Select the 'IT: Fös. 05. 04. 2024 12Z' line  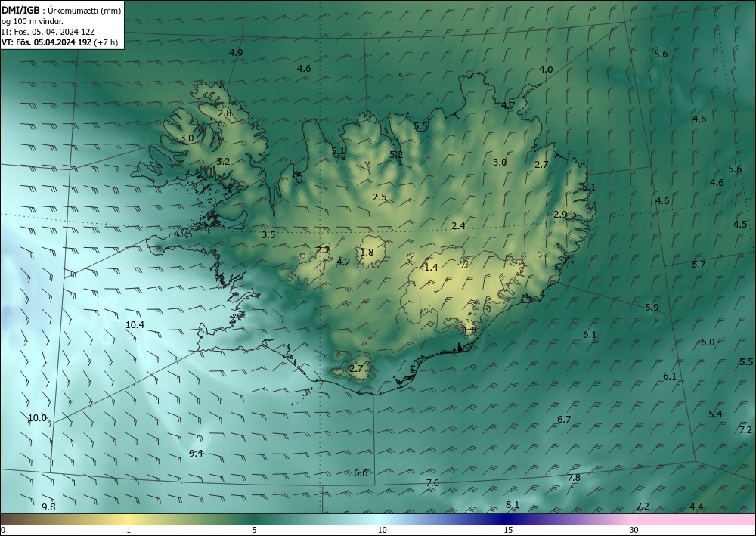click(x=48, y=32)
